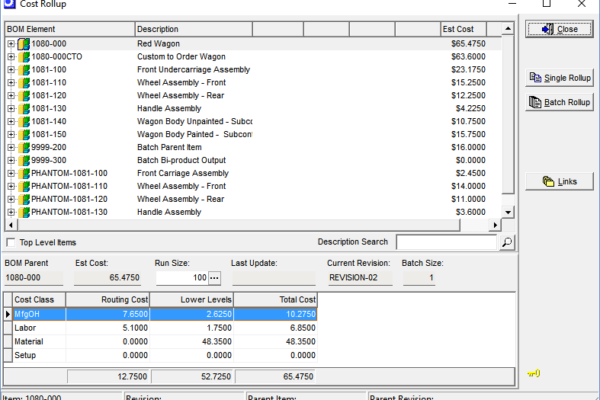Click the BOM Parent 1080-000 field
This screenshot has height=400, width=600.
(34, 278)
